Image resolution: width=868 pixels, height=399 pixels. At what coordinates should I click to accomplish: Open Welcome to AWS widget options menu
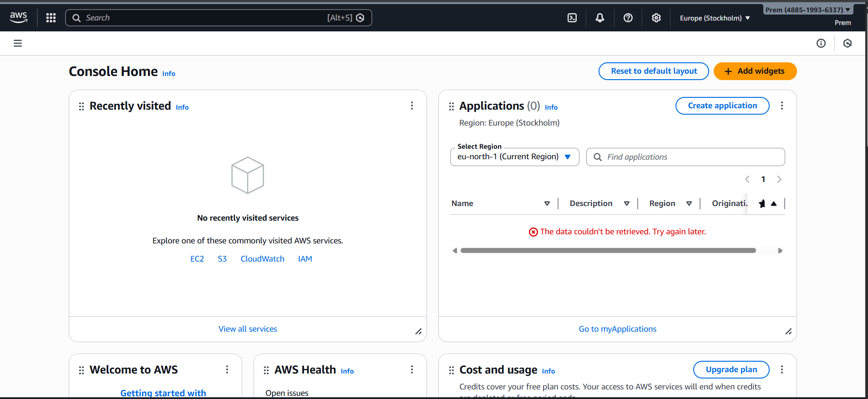coord(227,369)
